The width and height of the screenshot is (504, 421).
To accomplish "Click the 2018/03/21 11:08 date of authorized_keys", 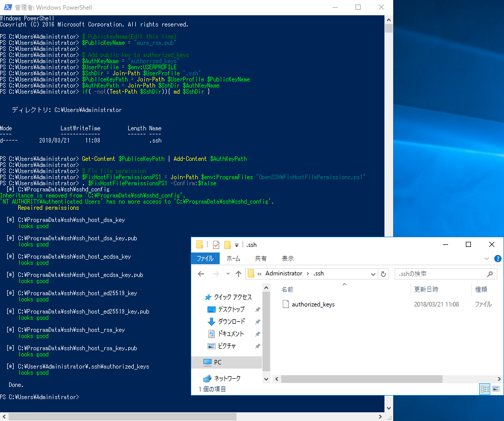I will [x=436, y=304].
